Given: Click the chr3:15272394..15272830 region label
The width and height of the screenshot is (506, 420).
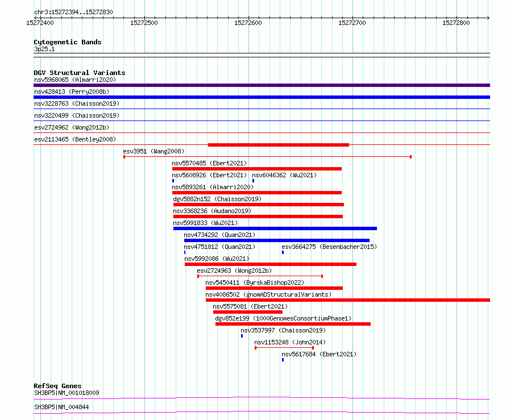Looking at the screenshot, I should coord(73,13).
